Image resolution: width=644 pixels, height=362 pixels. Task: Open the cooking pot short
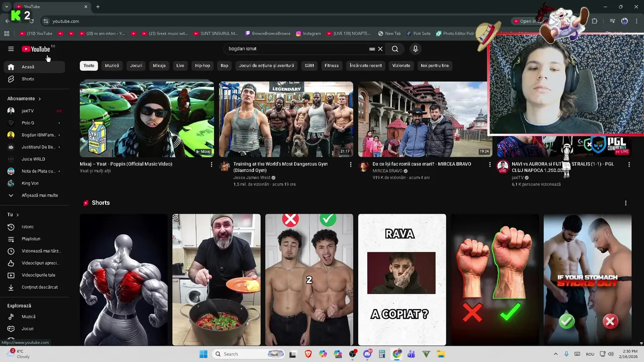tap(216, 280)
